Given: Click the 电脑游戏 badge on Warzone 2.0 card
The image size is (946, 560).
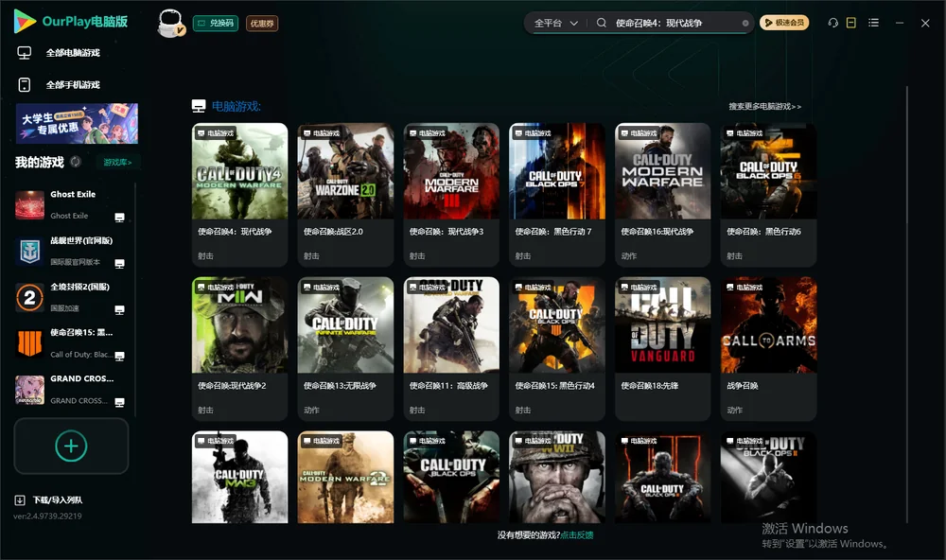Looking at the screenshot, I should (321, 133).
